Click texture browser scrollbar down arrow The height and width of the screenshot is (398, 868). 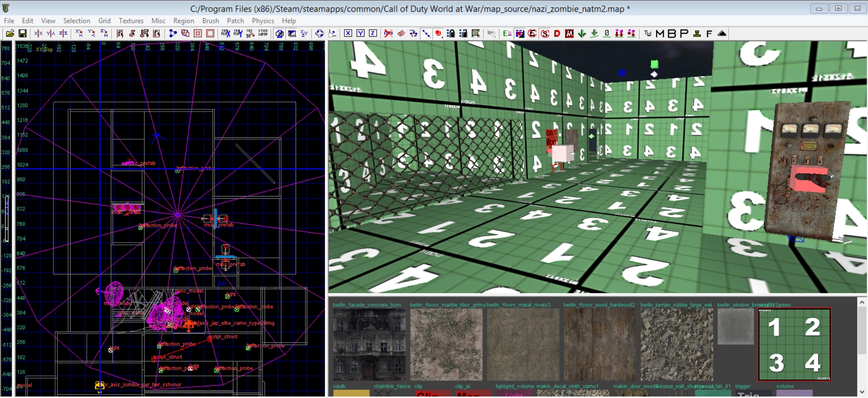[x=862, y=392]
